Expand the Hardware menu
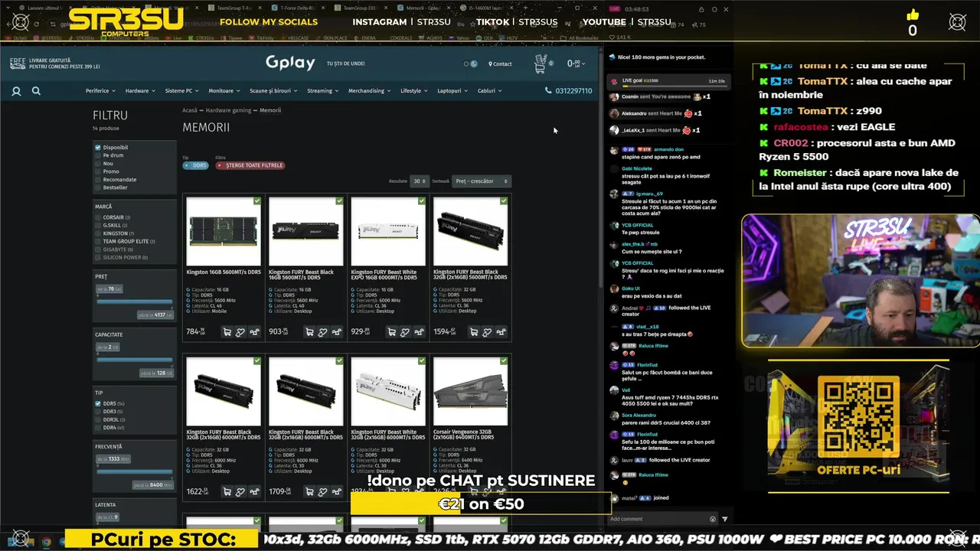980x551 pixels. [140, 90]
